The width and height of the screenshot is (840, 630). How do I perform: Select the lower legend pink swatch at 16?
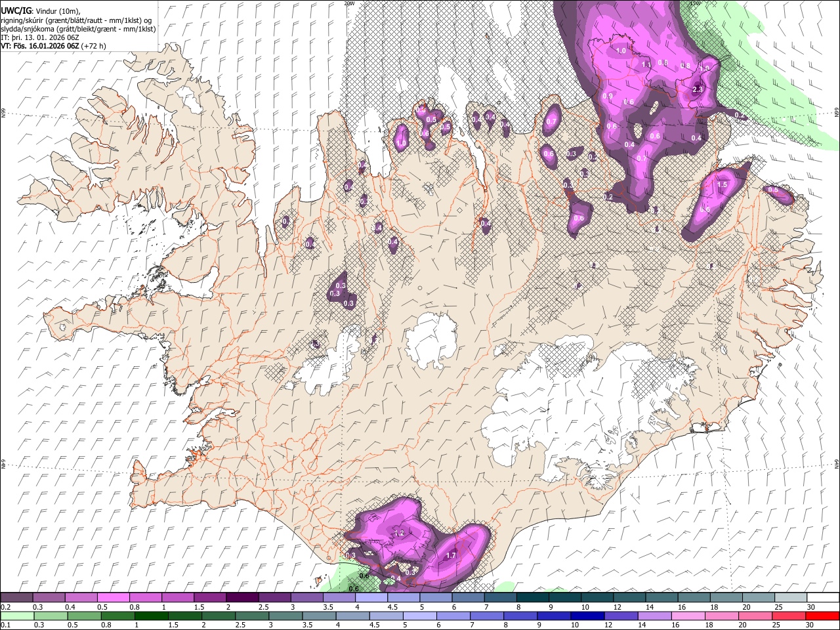point(688,616)
